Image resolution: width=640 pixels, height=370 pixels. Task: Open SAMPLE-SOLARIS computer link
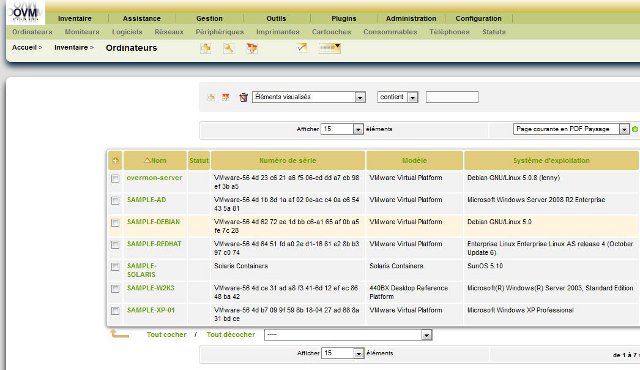(142, 270)
